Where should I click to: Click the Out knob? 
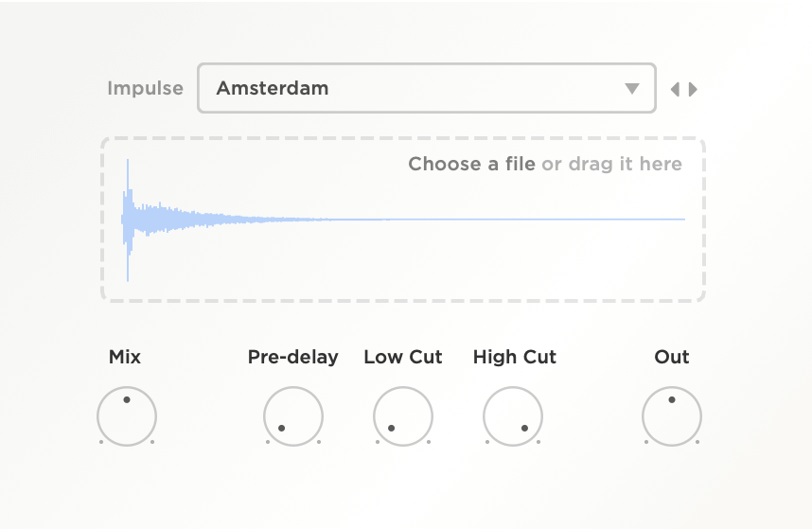[x=672, y=416]
